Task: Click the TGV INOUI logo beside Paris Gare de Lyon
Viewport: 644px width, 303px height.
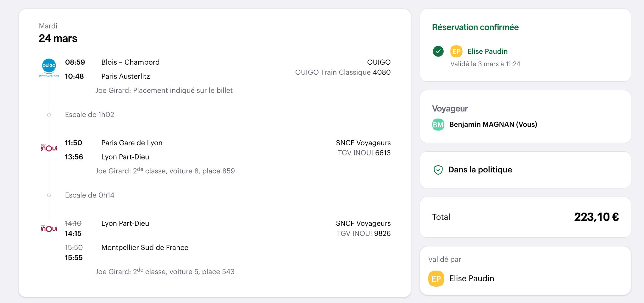Action: tap(49, 148)
